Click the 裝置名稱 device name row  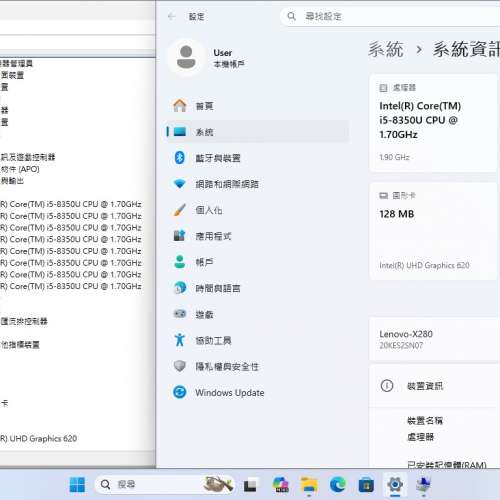pos(425,420)
